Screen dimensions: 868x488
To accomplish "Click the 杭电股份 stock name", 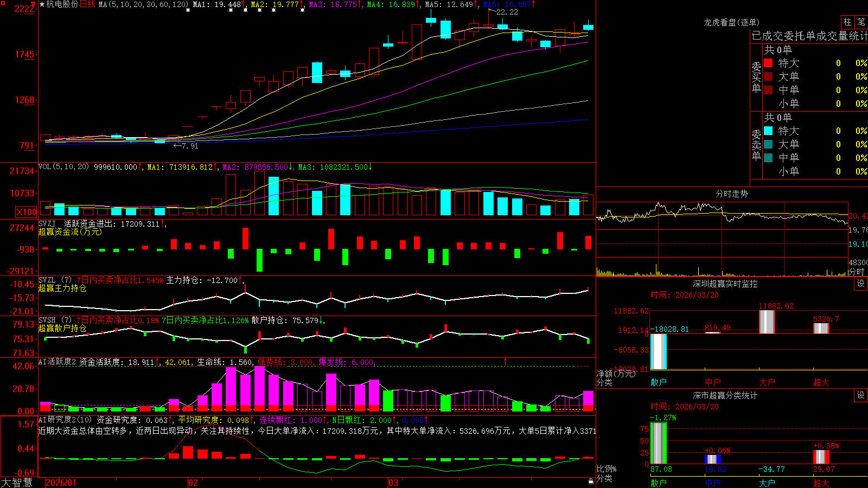I will point(62,4).
